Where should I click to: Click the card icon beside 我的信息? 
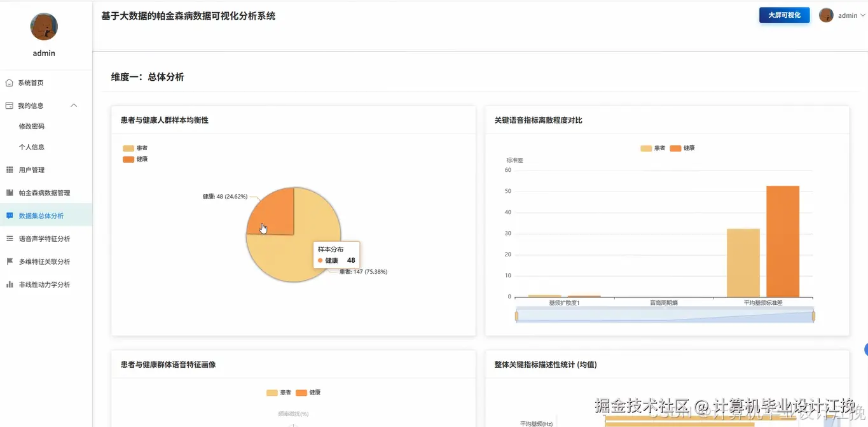coord(9,106)
